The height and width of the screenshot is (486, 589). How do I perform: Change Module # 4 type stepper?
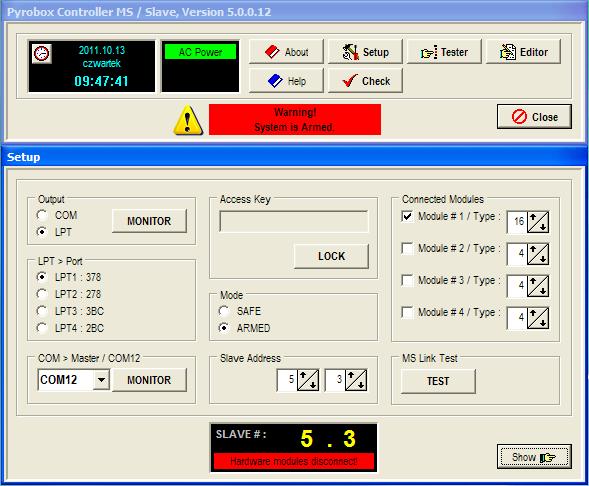click(538, 318)
